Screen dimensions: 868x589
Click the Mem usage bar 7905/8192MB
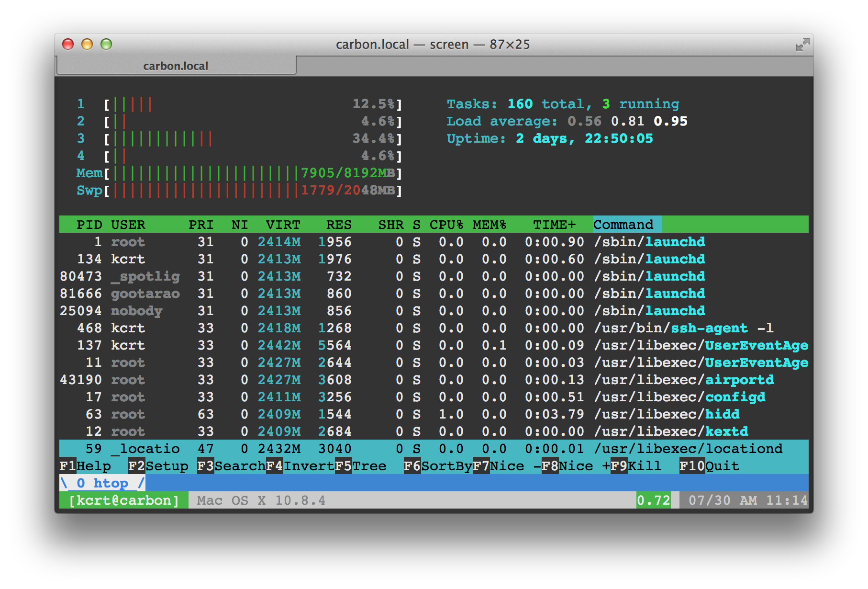pos(239,173)
